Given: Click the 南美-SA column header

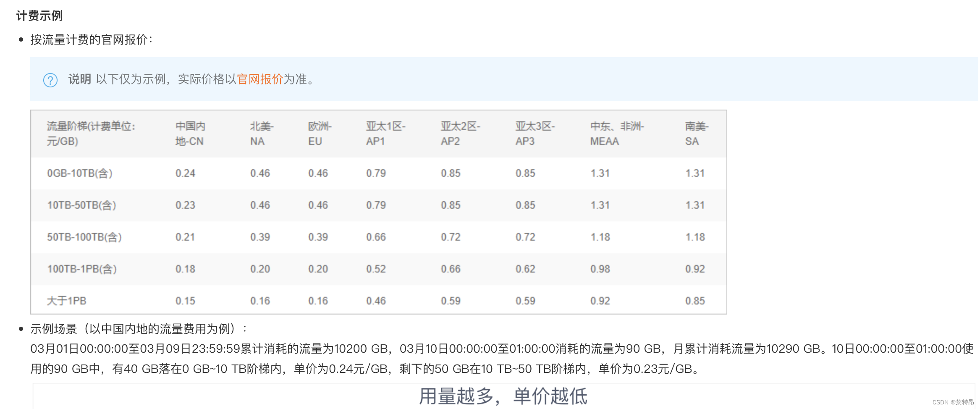Looking at the screenshot, I should click(x=696, y=134).
